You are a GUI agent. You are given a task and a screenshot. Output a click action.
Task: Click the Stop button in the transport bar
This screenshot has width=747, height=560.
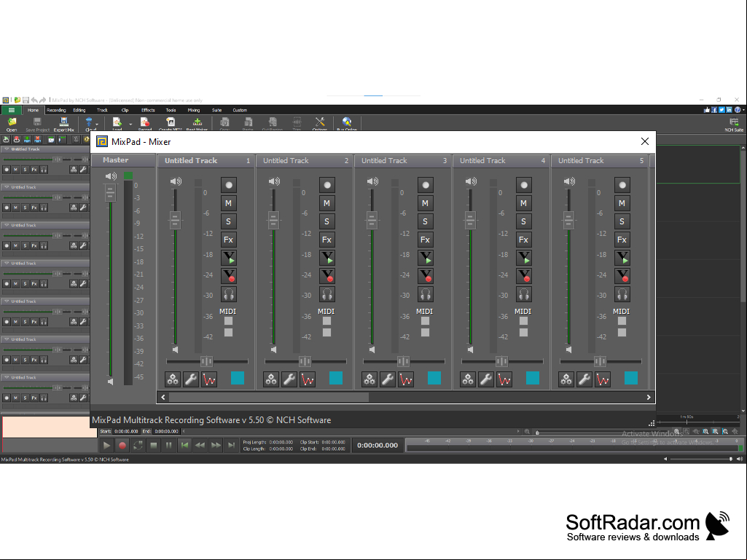[153, 445]
